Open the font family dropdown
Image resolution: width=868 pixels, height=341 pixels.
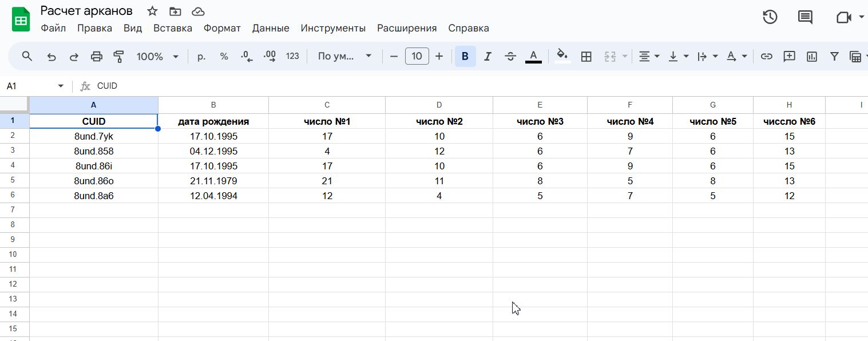pos(344,56)
